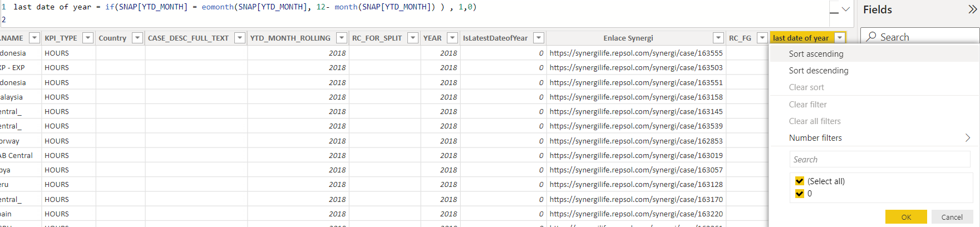Click cell with URL case/163539
This screenshot has width=980, height=227.
636,126
